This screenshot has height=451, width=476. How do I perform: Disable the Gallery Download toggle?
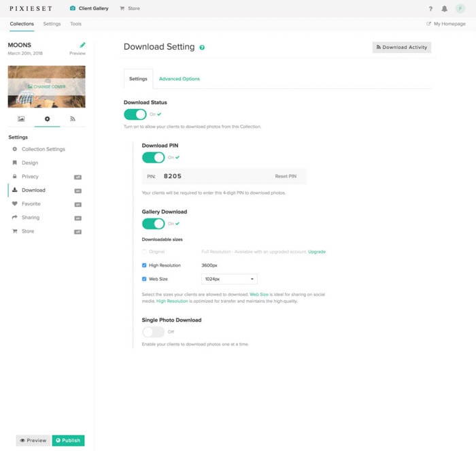153,224
